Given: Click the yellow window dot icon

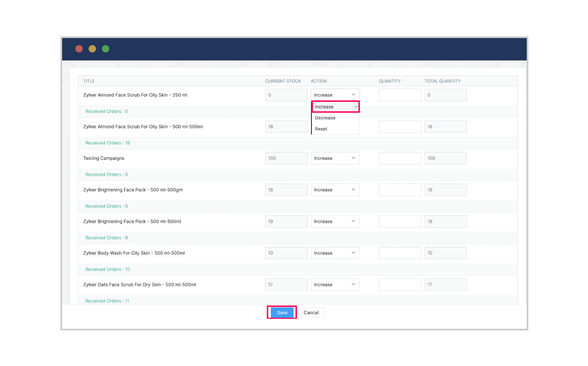Looking at the screenshot, I should (92, 49).
